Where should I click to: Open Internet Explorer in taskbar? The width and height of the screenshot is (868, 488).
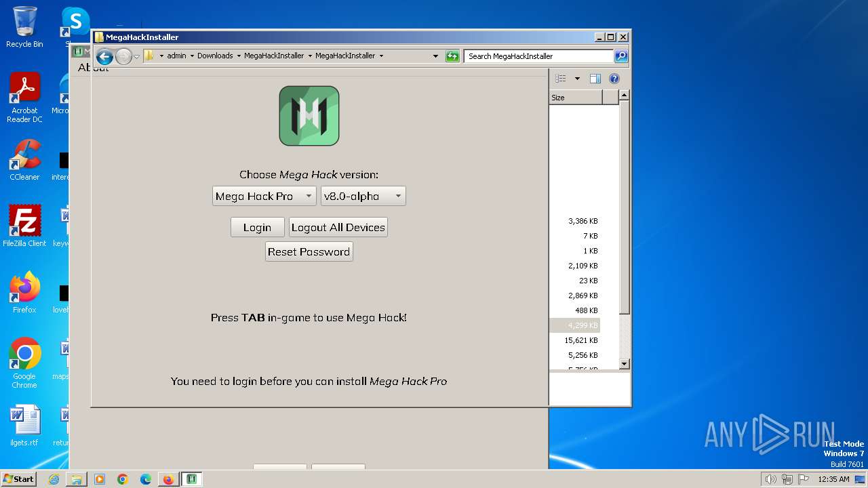[54, 479]
